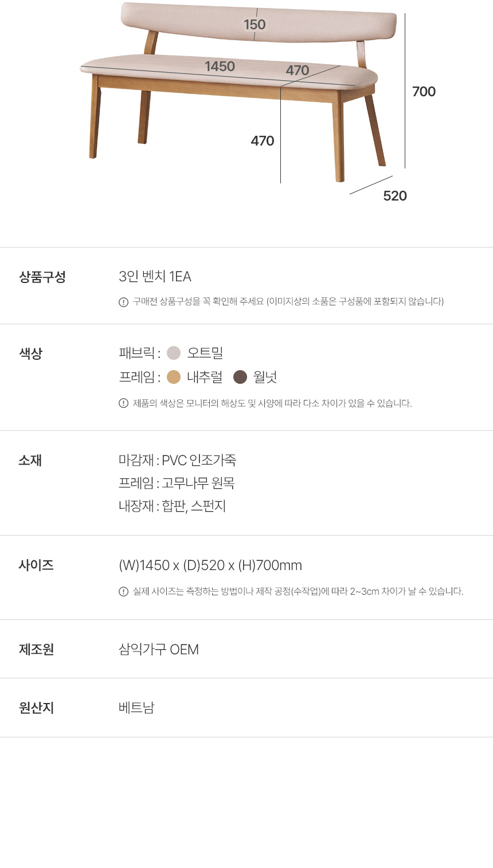This screenshot has height=868, width=493.
Task: Select the 내추럴 frame color swatch
Action: coord(174,377)
